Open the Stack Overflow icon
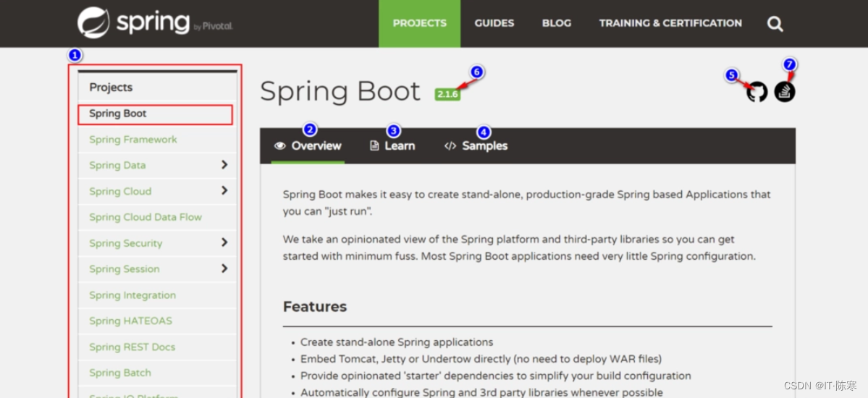Screen dimensions: 868x398 point(785,92)
